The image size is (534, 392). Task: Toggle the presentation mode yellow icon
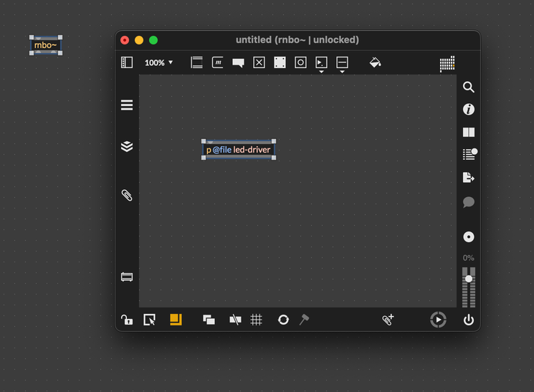click(x=176, y=320)
